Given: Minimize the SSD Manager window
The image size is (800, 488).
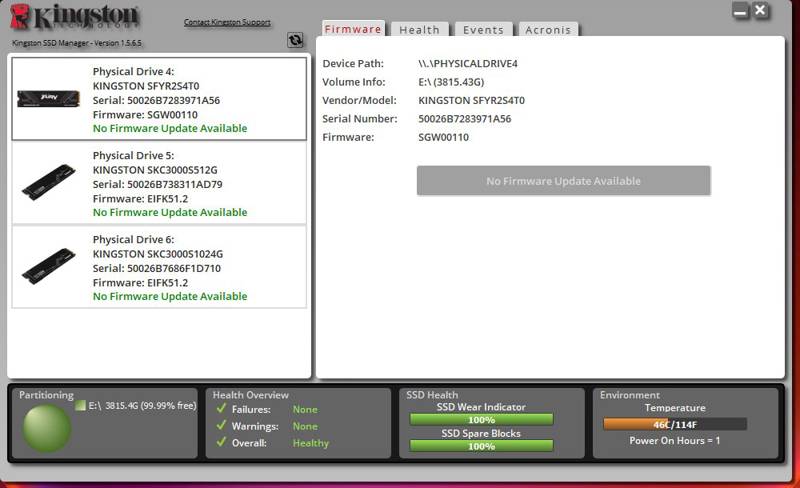Looking at the screenshot, I should coord(740,11).
